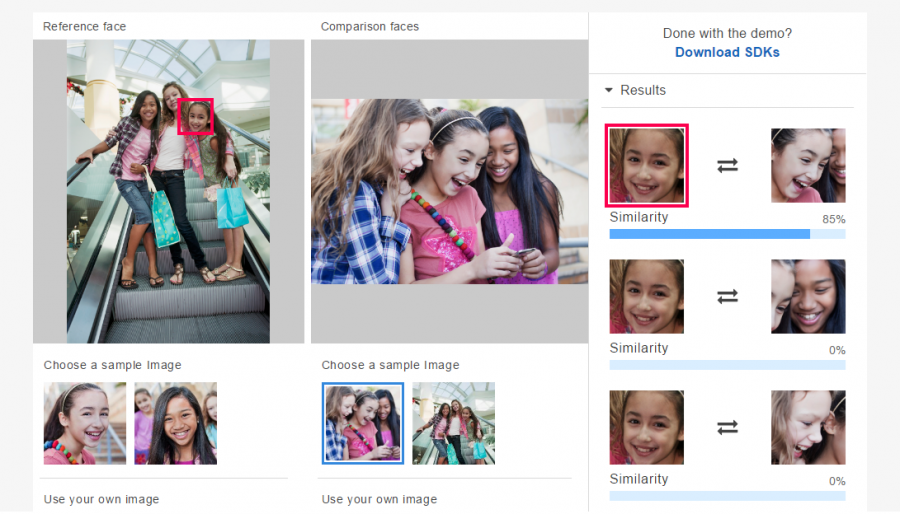
Task: Click the 85% similarity progress bar
Action: (x=727, y=234)
